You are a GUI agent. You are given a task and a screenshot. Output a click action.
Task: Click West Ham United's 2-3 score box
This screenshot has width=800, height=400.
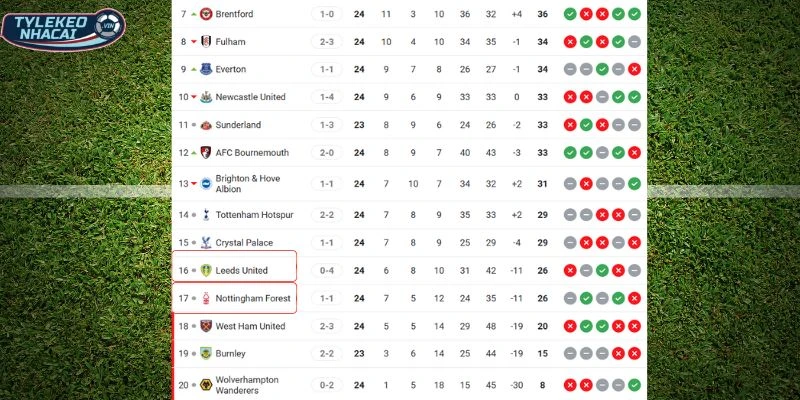326,326
